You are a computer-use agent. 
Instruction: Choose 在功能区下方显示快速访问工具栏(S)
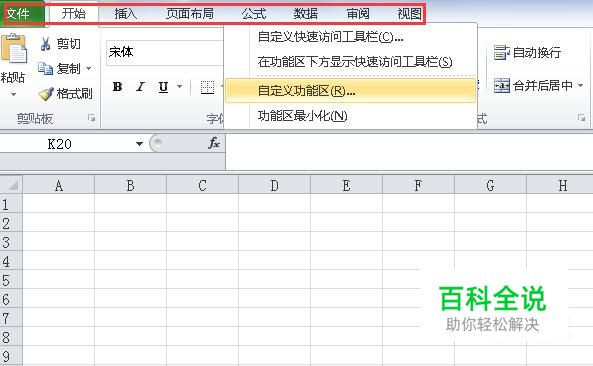coord(350,62)
